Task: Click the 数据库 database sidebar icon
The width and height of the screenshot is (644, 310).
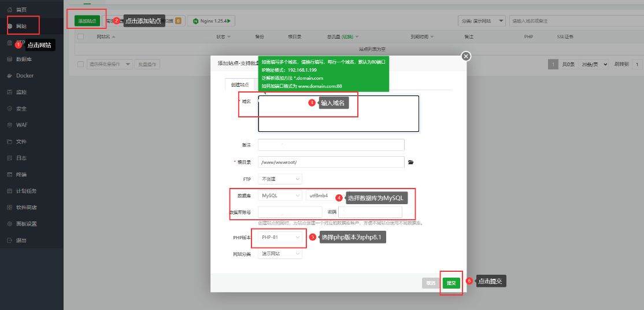Action: (10, 59)
